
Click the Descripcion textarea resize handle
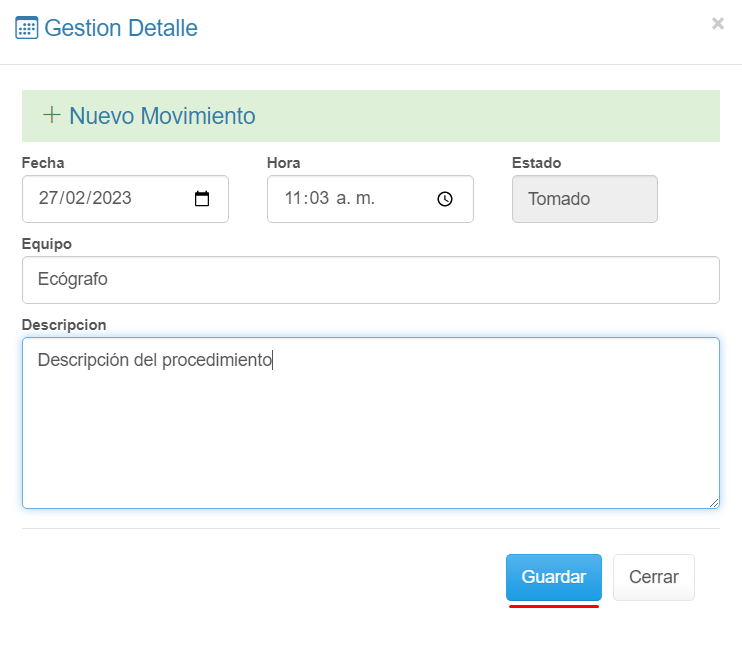714,503
